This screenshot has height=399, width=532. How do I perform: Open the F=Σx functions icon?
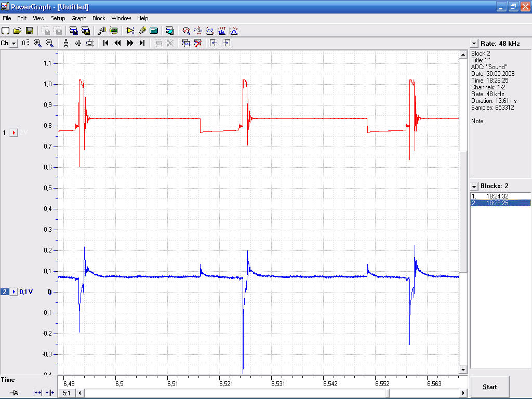coord(198,31)
